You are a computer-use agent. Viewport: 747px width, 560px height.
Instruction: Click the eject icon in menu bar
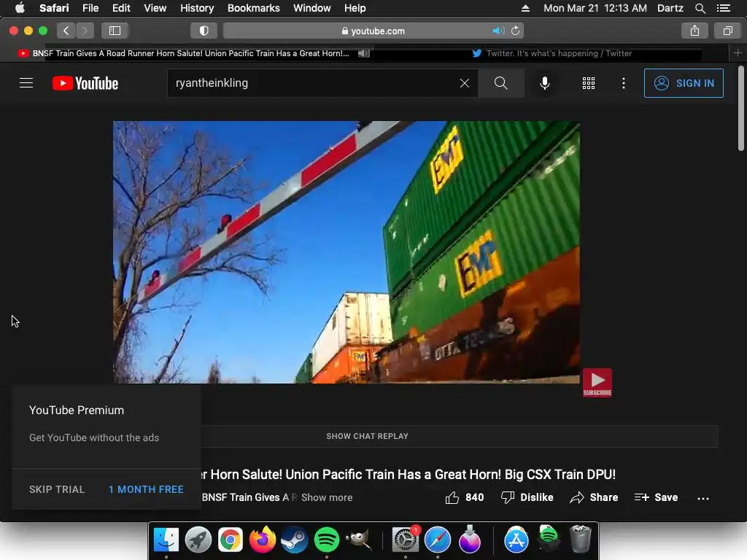click(x=525, y=8)
